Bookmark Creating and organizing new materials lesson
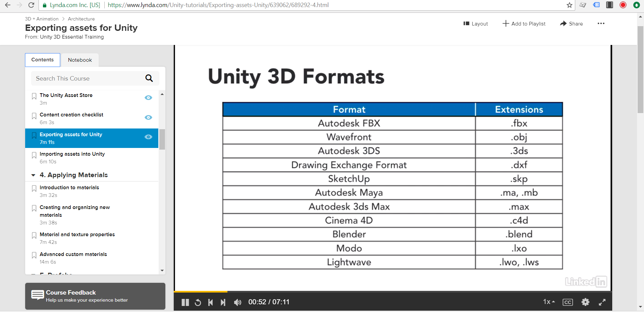 click(x=34, y=208)
